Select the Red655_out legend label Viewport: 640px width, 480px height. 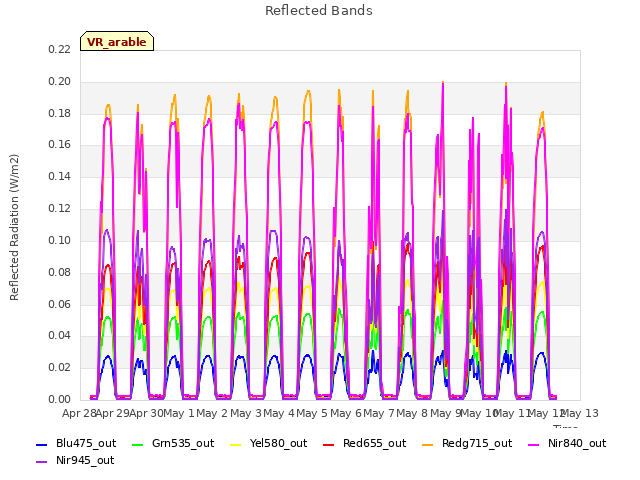[374, 443]
